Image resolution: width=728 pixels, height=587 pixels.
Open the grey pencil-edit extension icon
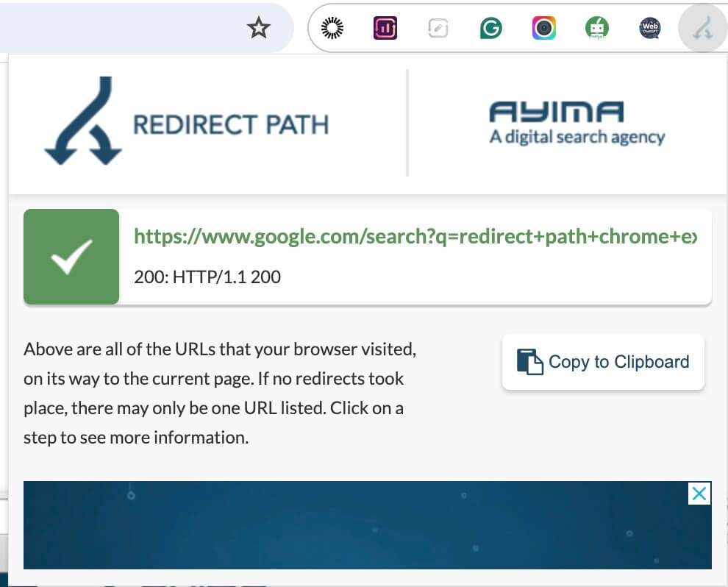[438, 29]
